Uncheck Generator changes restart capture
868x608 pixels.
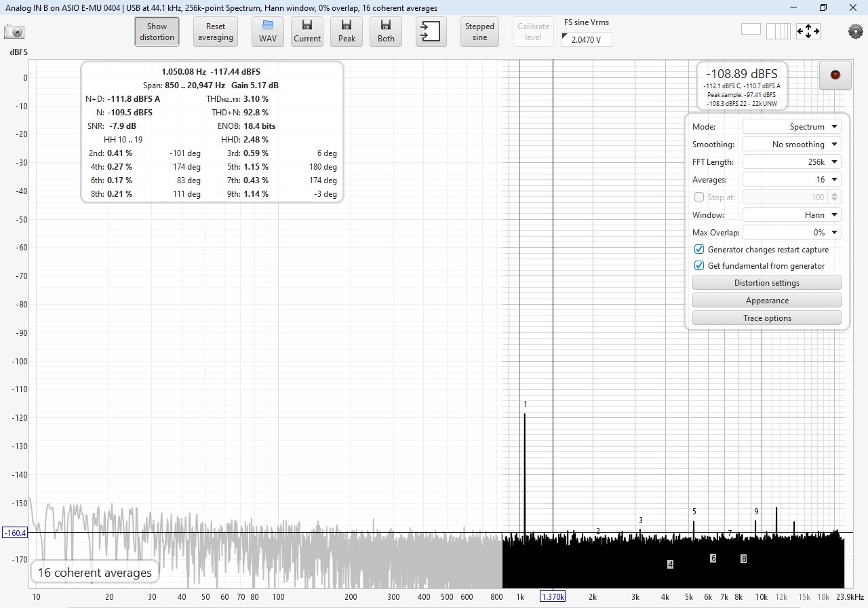click(x=699, y=250)
